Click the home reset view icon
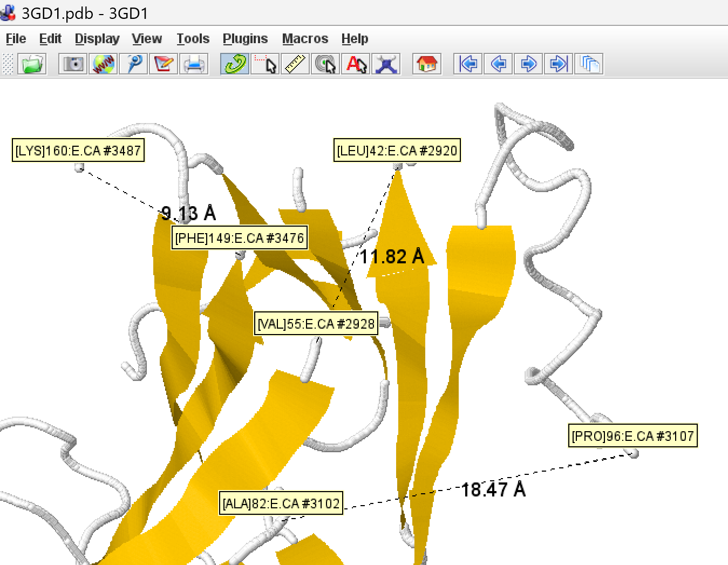Image resolution: width=728 pixels, height=565 pixels. pos(427,64)
